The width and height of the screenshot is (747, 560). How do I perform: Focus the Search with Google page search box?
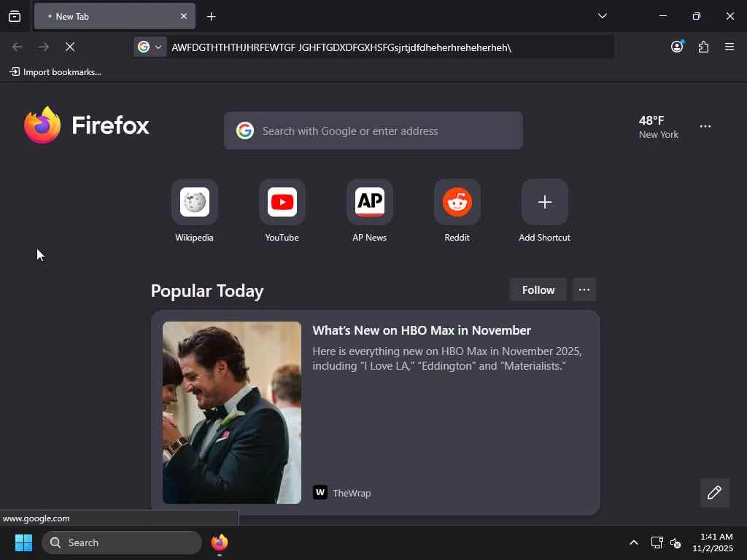tap(373, 131)
